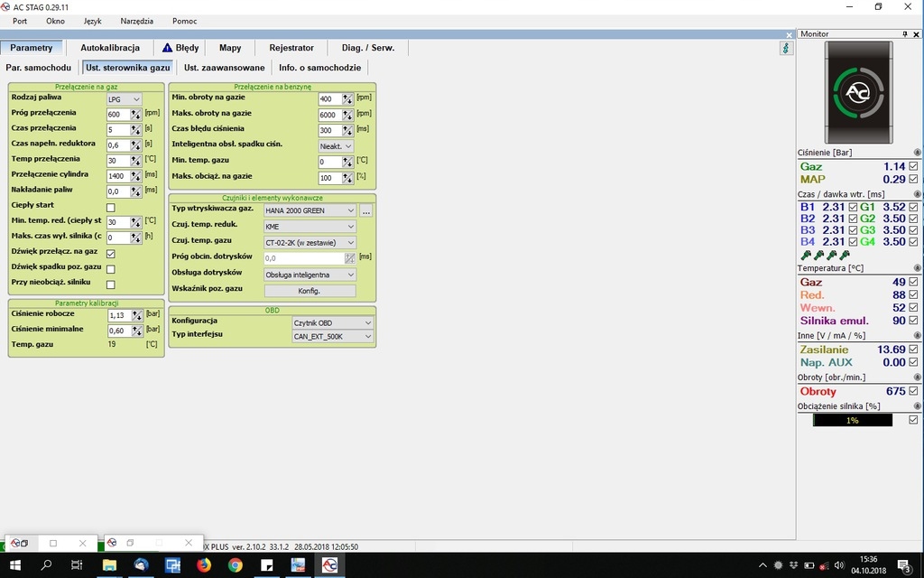
Task: Open Rodzaj paliwa LPG dropdown
Action: coord(124,99)
